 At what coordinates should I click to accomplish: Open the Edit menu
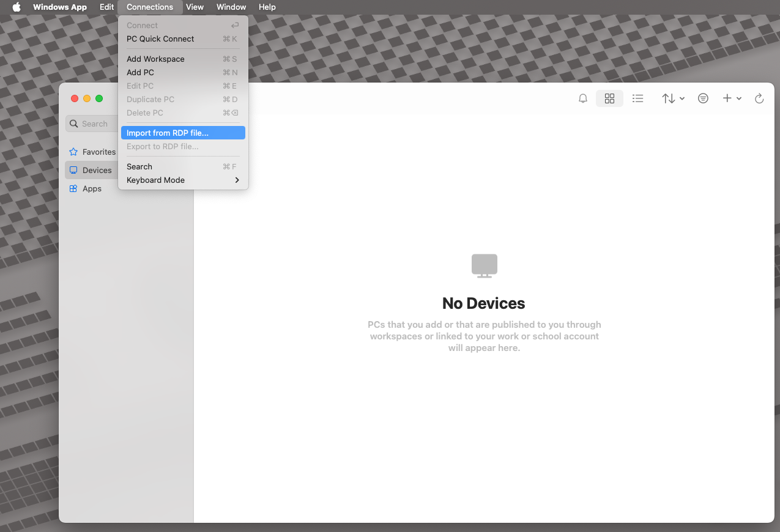(x=107, y=7)
